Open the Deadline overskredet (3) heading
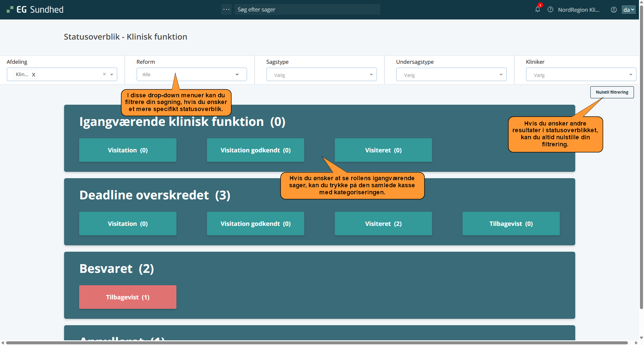This screenshot has height=345, width=644. click(x=155, y=195)
